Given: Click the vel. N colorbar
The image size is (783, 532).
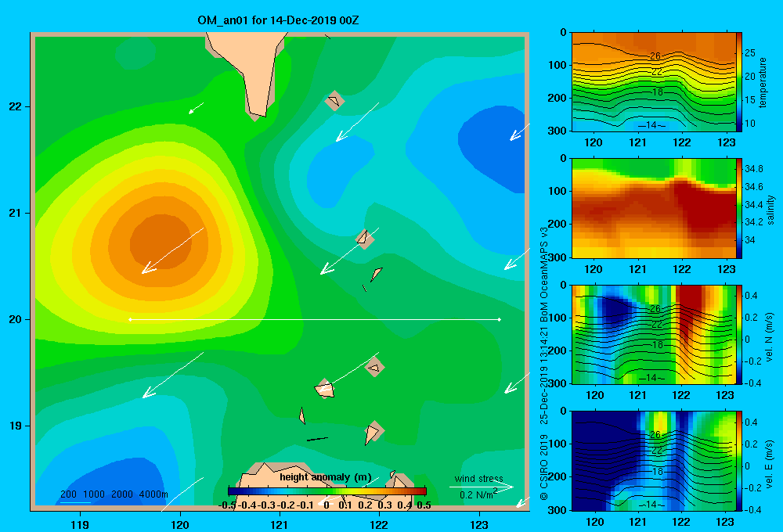Looking at the screenshot, I should point(739,334).
